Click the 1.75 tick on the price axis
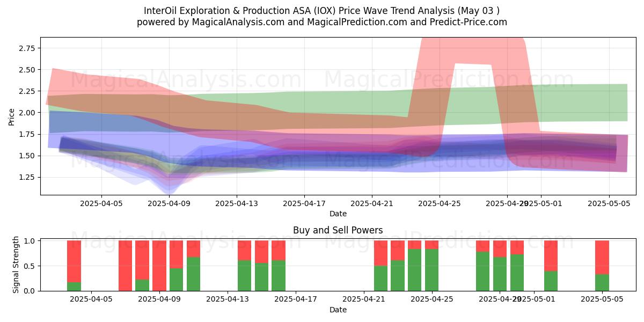This screenshot has height=322, width=644. coord(27,134)
